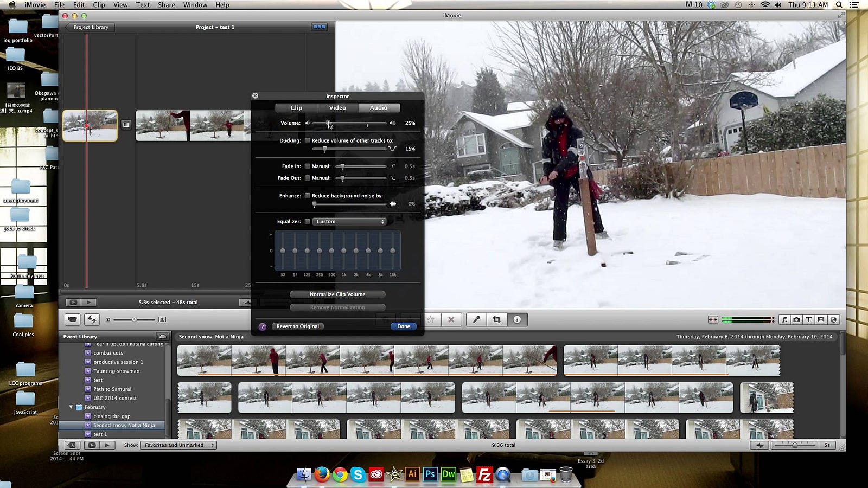
Task: Open the Transitions browser
Action: tap(821, 320)
